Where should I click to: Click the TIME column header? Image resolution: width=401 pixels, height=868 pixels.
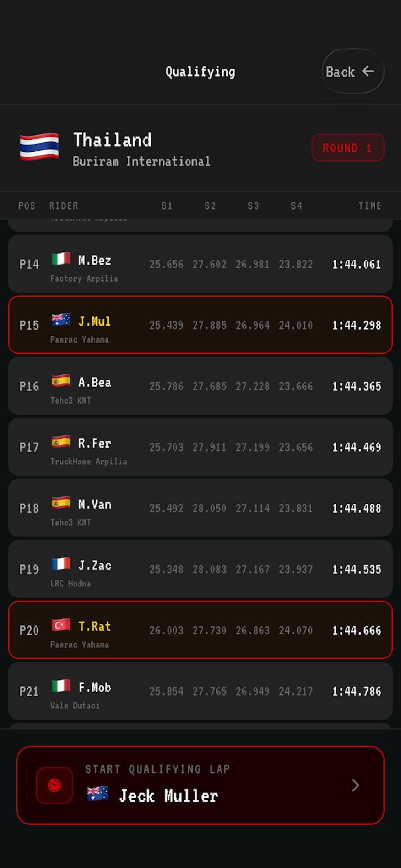(370, 206)
